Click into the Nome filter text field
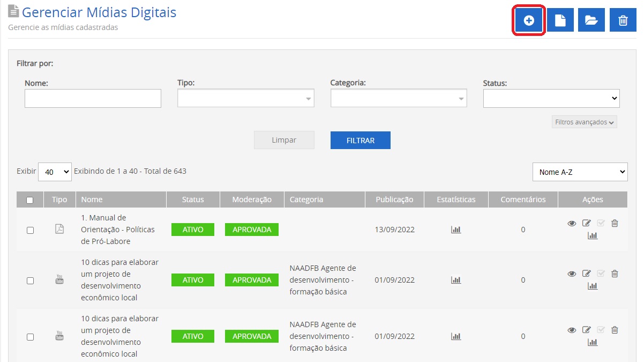This screenshot has width=644, height=362. pyautogui.click(x=93, y=99)
